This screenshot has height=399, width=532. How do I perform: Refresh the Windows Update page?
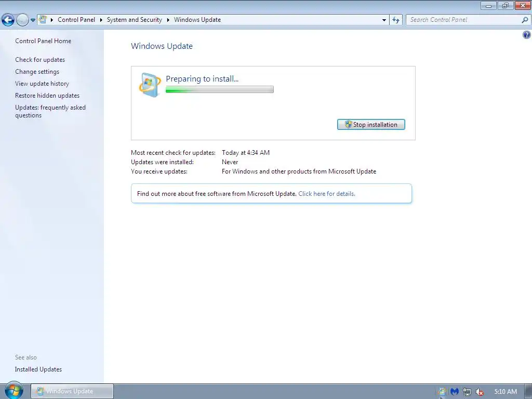(395, 20)
